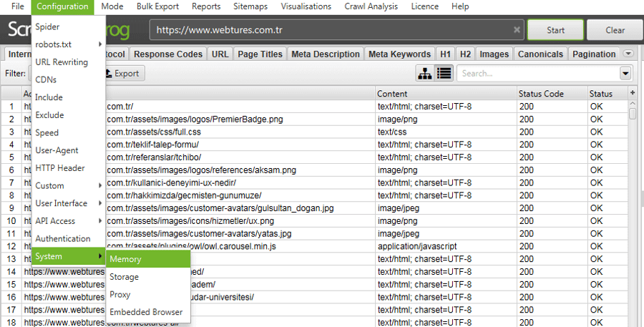Image resolution: width=644 pixels, height=327 pixels.
Task: Click in the Search input field
Action: coord(538,74)
